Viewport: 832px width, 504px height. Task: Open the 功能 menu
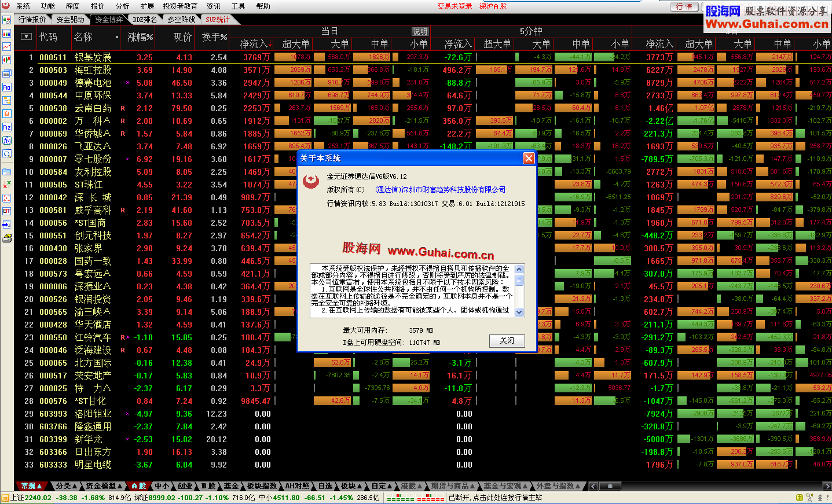(48, 6)
